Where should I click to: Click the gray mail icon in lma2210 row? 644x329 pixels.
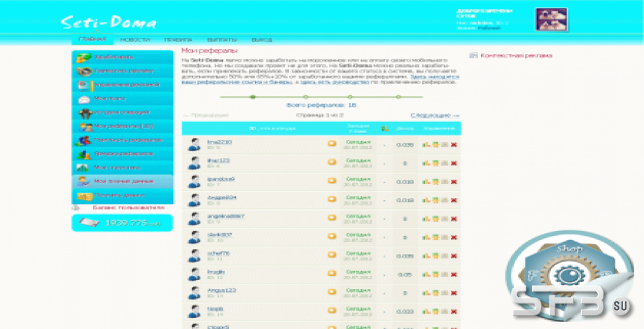(444, 145)
